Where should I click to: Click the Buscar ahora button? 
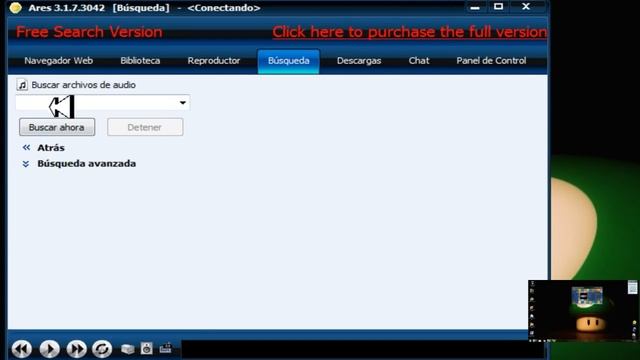(57, 127)
